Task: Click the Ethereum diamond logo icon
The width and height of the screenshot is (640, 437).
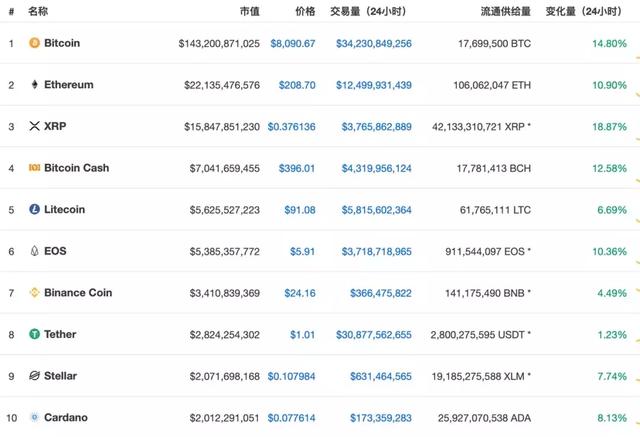Action: point(35,84)
